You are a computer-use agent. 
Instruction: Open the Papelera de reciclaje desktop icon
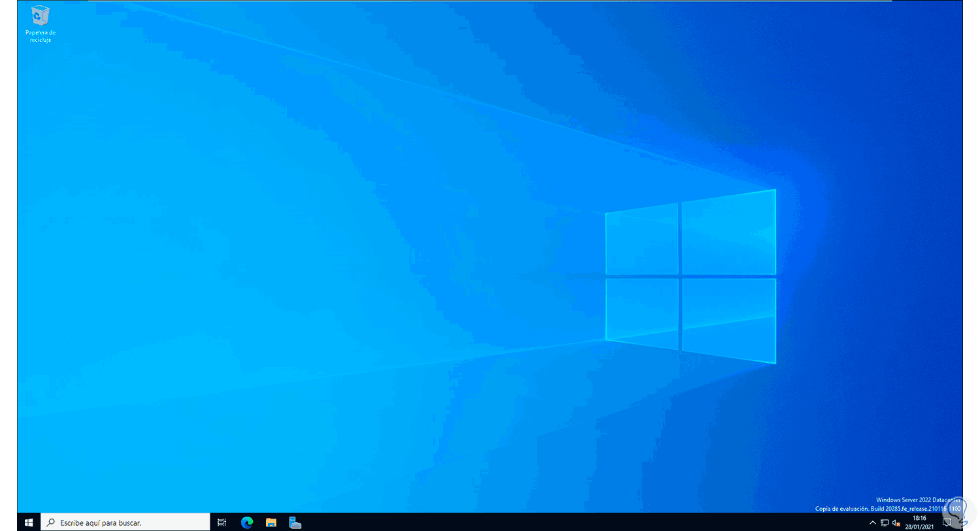(40, 24)
